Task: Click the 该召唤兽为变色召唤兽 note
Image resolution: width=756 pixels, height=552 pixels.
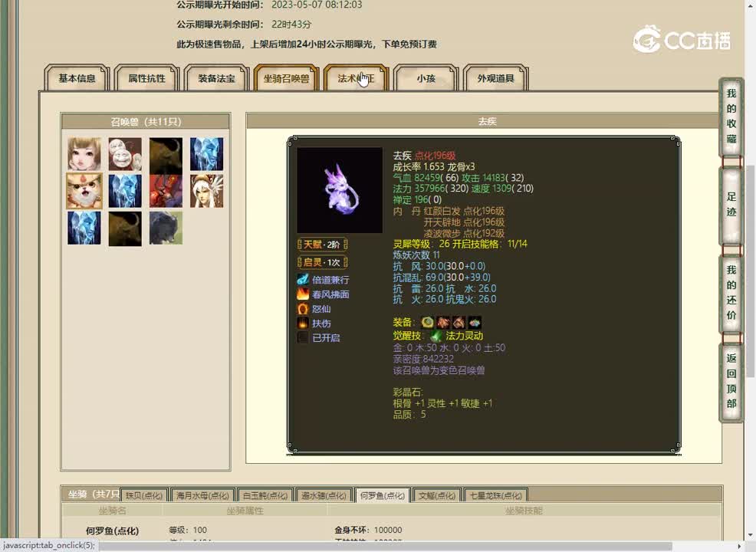Action: pyautogui.click(x=439, y=370)
